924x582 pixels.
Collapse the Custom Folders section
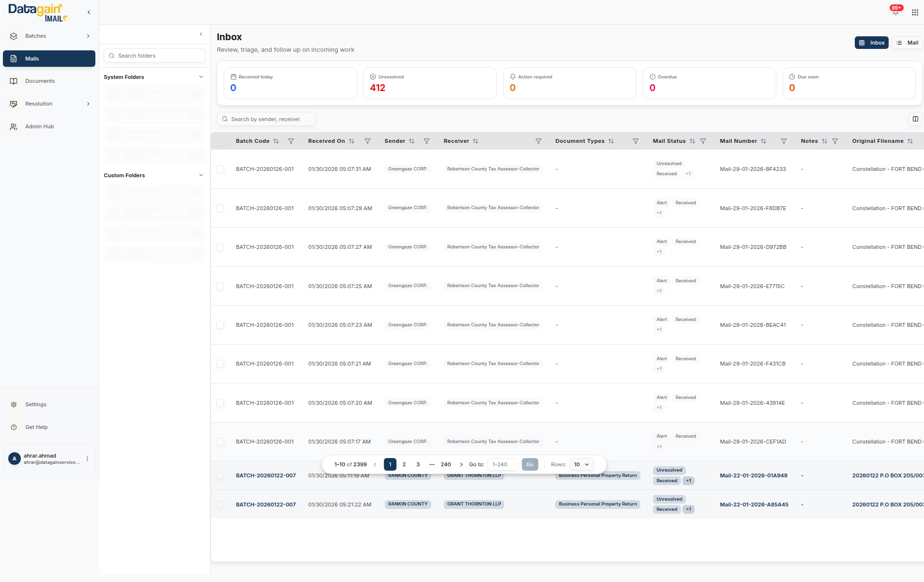201,175
